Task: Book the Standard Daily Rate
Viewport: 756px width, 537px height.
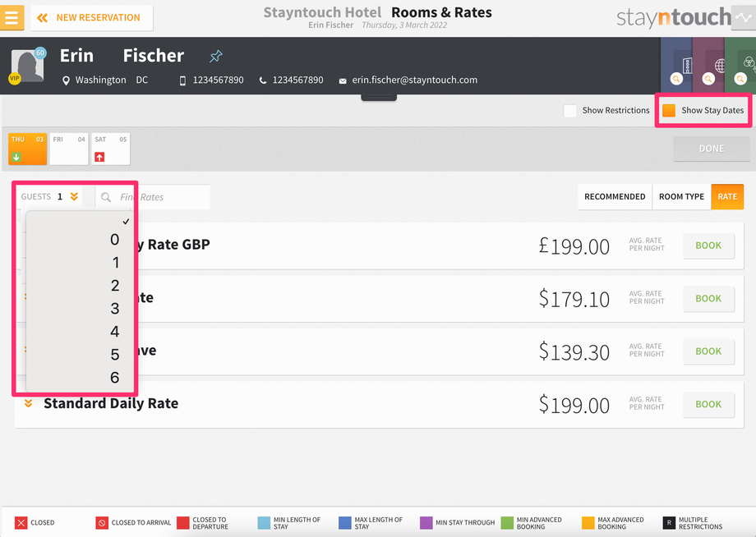Action: tap(708, 405)
